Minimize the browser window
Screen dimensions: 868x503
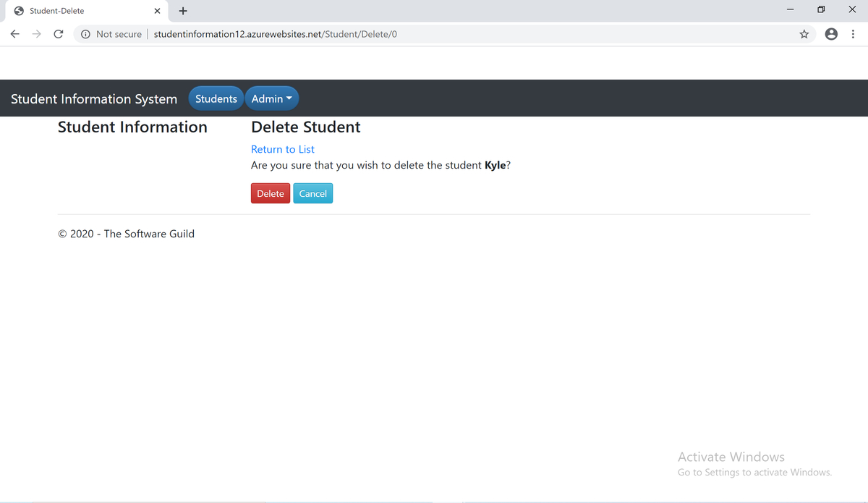click(x=791, y=11)
